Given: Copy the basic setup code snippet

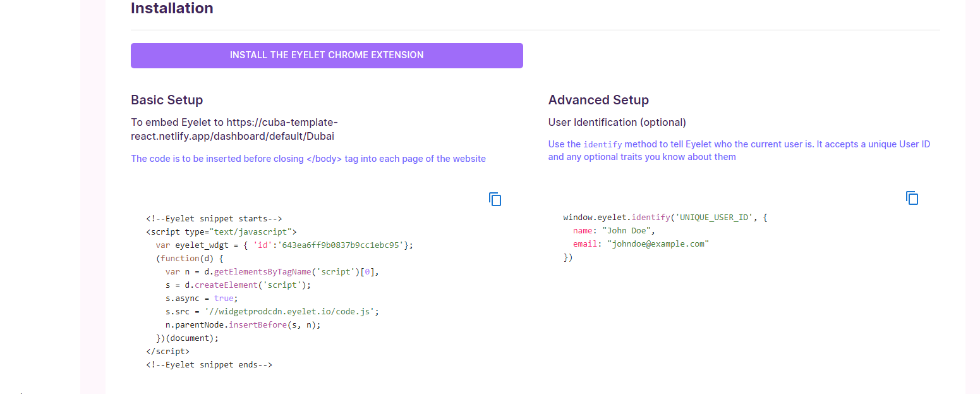Looking at the screenshot, I should [495, 199].
